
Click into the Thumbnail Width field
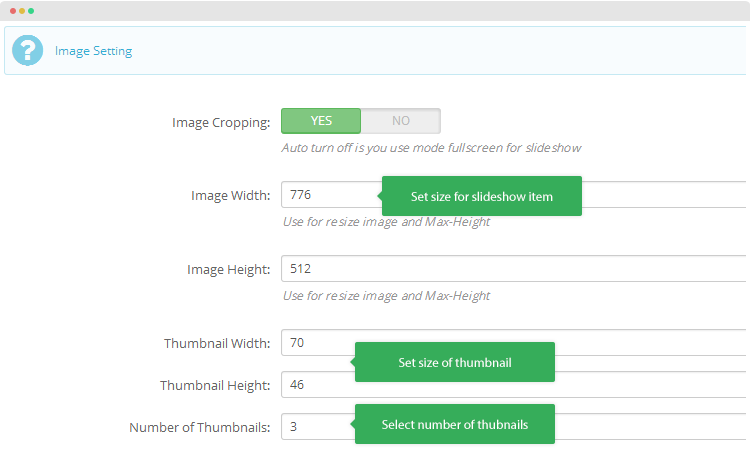click(317, 343)
